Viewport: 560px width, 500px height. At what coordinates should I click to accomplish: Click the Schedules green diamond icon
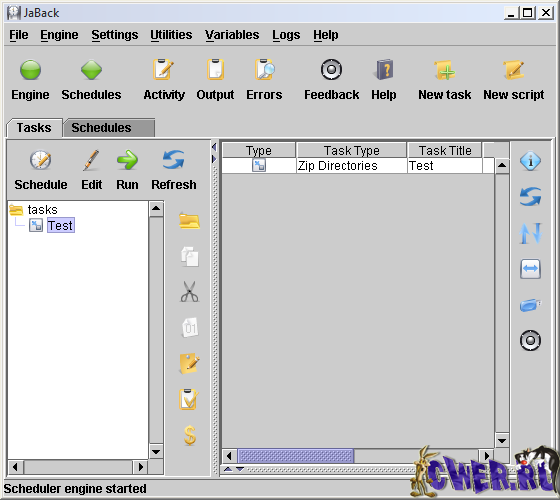91,70
